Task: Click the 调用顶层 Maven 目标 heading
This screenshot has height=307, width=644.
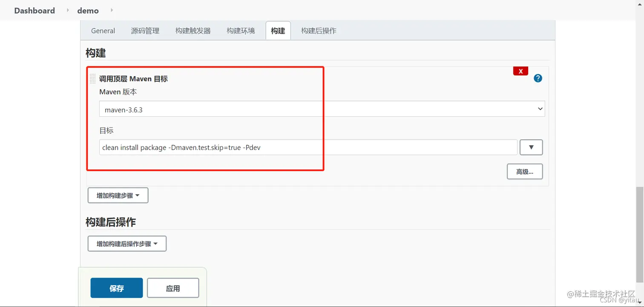Action: (133, 79)
